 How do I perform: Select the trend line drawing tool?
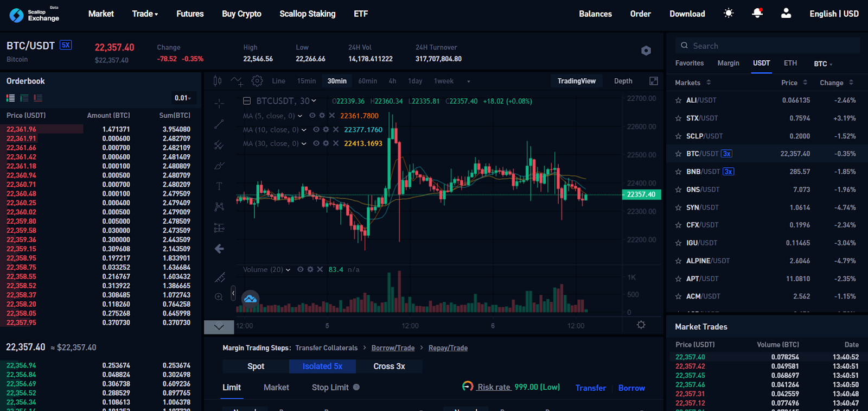pos(219,124)
